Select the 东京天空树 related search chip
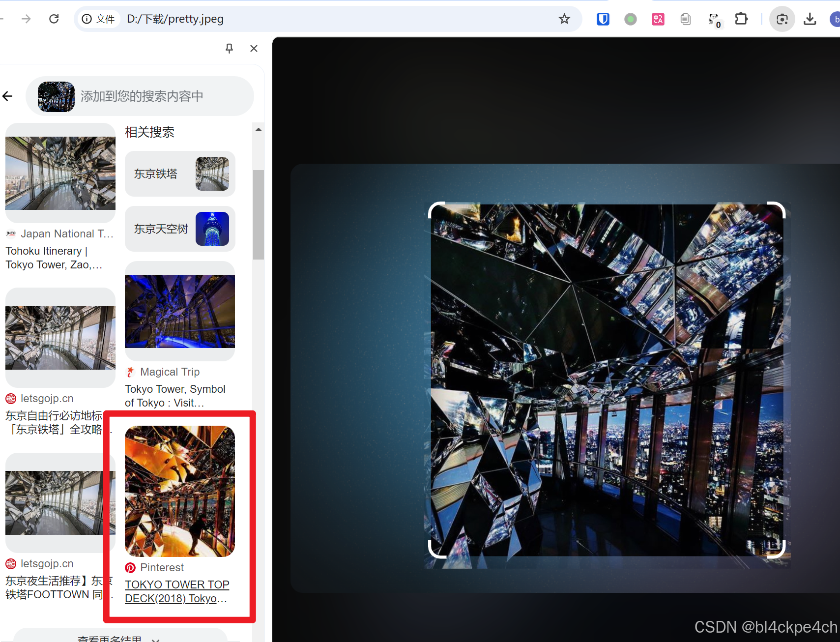Screen dimensions: 840x642 click(x=180, y=229)
